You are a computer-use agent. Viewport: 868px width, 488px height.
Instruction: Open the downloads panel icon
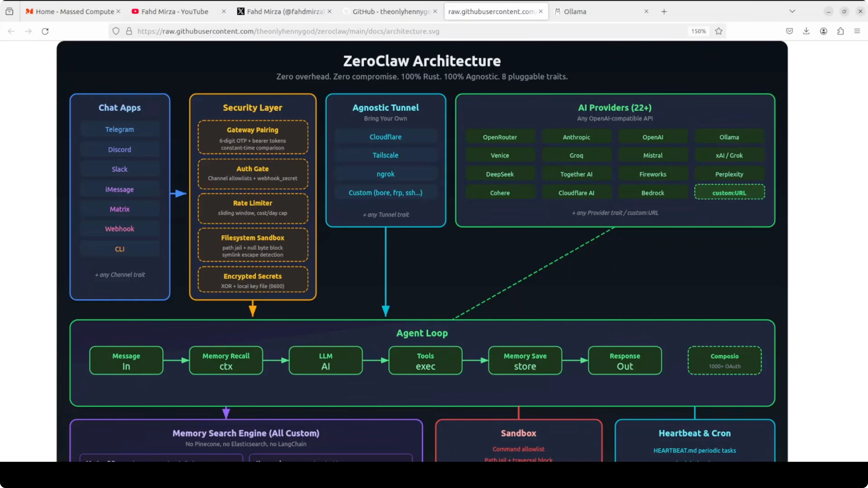click(x=806, y=31)
